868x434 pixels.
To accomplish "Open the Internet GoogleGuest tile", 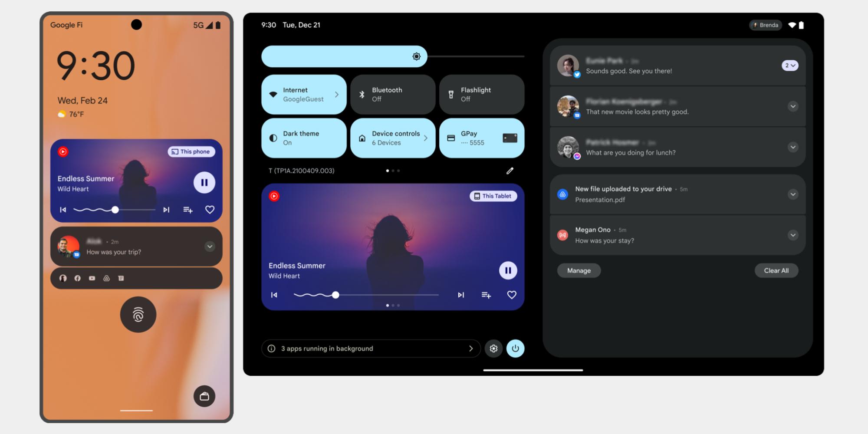I will coord(304,95).
